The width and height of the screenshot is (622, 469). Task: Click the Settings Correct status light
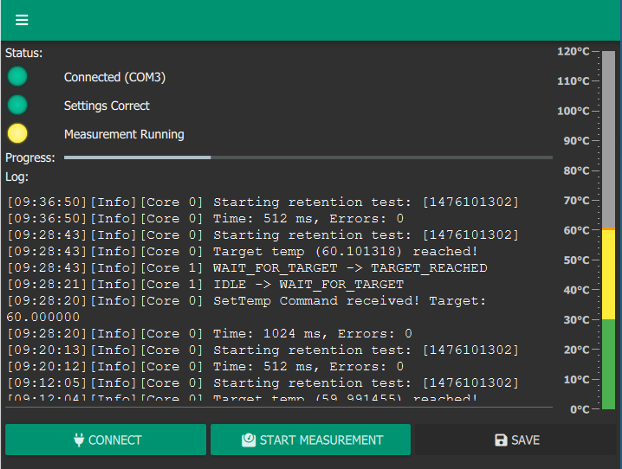pos(17,105)
